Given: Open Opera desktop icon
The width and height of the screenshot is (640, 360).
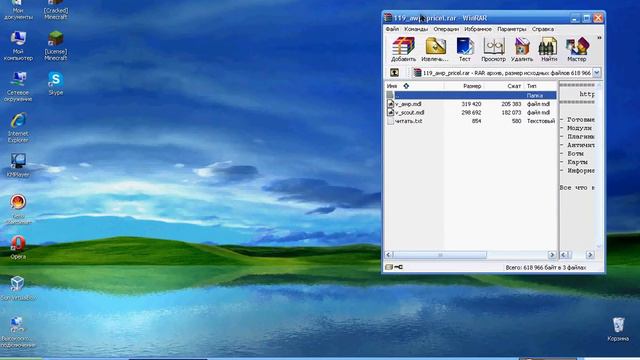Looking at the screenshot, I should 18,247.
